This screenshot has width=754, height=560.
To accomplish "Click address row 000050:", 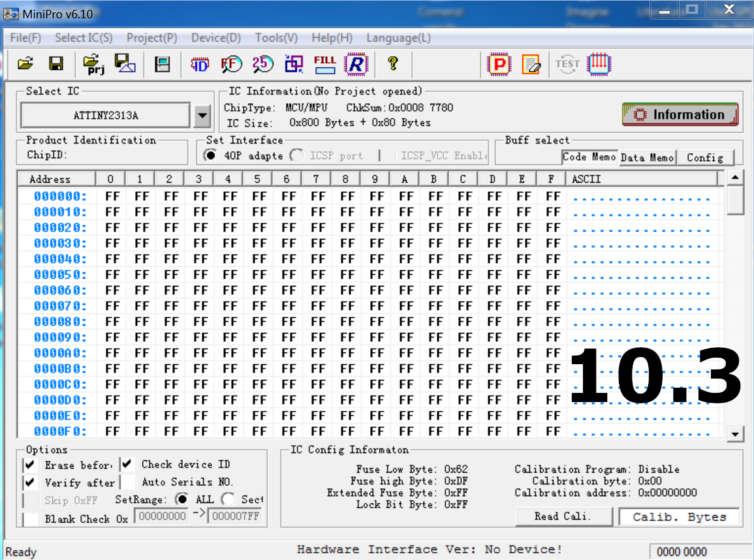I will 60,275.
